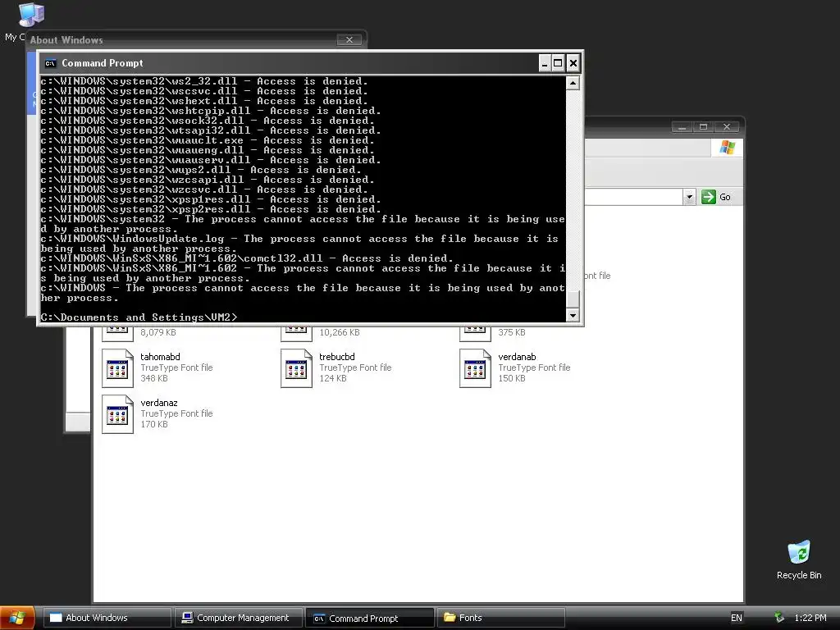Maximize the Command Prompt window
The width and height of the screenshot is (840, 630).
pos(558,63)
